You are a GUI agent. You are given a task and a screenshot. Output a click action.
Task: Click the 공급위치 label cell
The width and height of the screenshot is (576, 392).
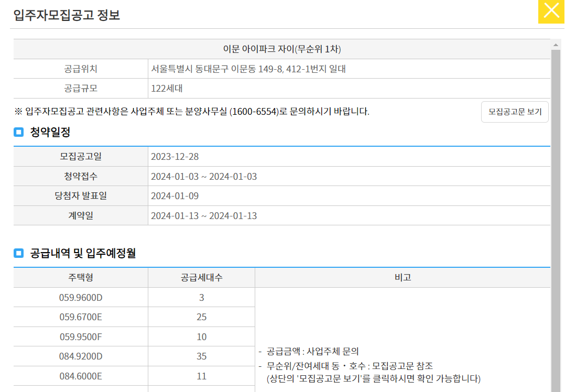(81, 69)
